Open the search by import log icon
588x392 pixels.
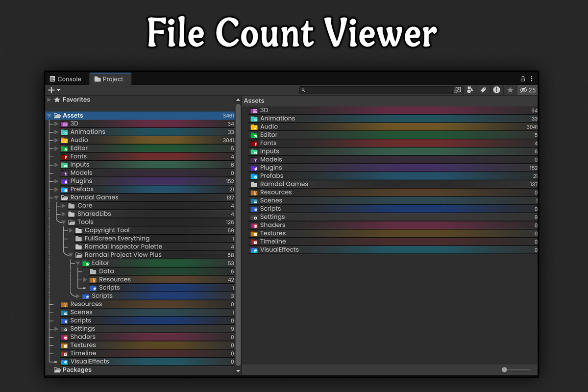coord(496,90)
